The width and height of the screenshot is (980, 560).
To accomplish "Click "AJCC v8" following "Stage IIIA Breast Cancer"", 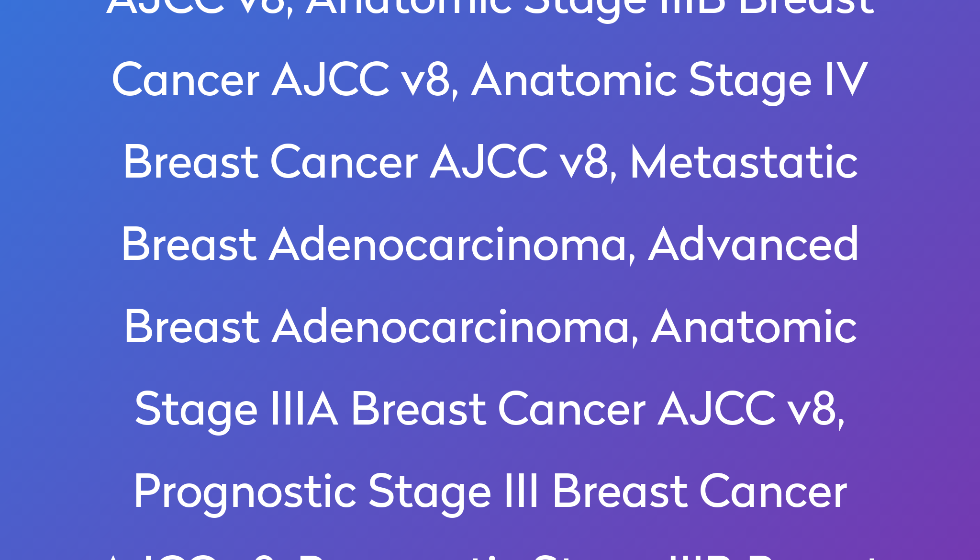I will 751,410.
